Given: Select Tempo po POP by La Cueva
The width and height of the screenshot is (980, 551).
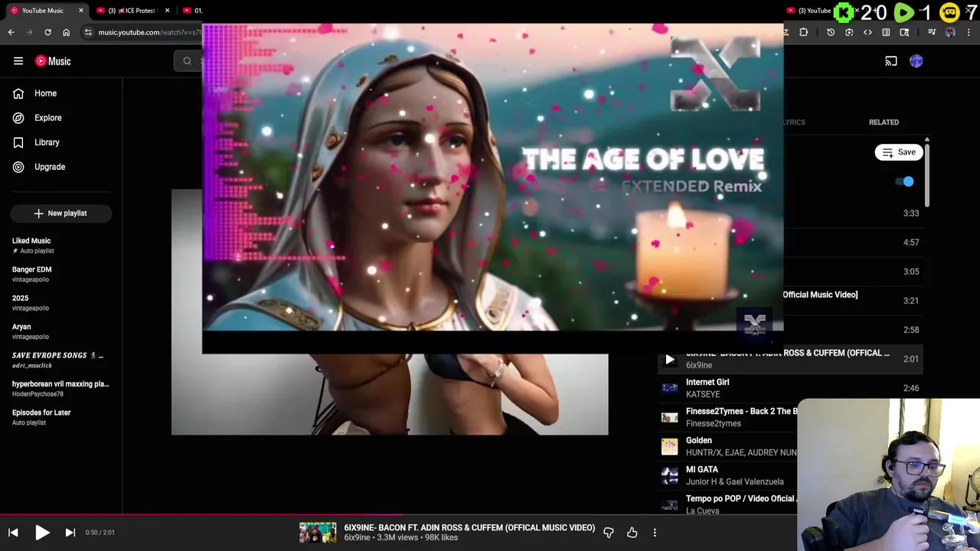Looking at the screenshot, I should point(727,504).
